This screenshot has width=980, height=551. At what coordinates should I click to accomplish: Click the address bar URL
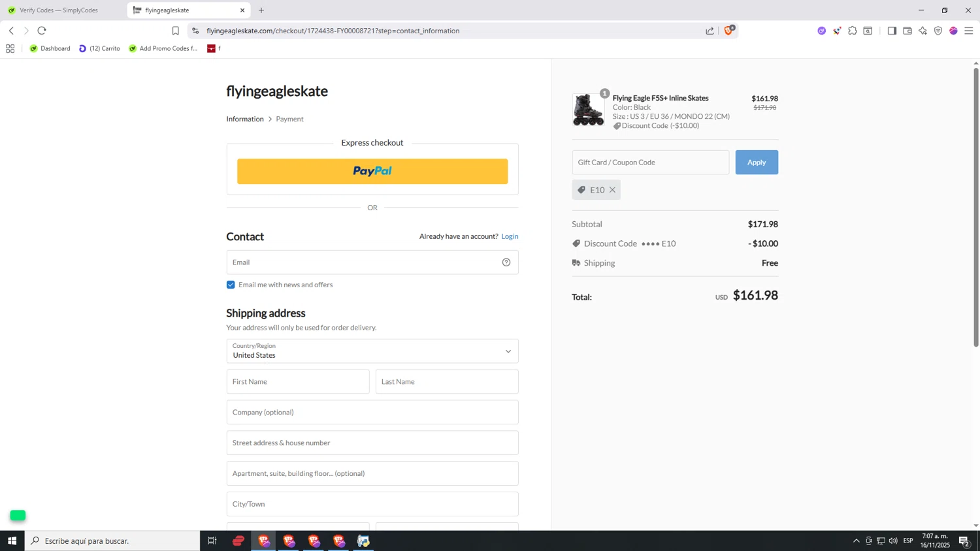coord(333,31)
